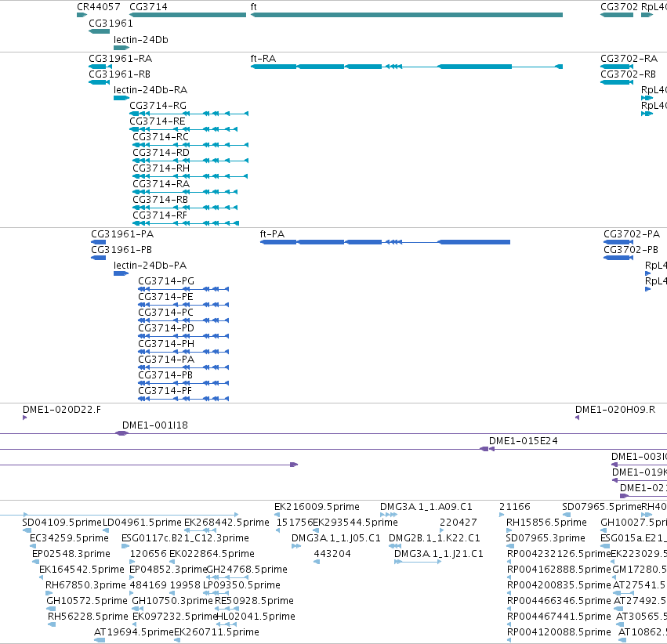Click the CG3714-RA transcript label
Image resolution: width=667 pixels, height=644 pixels.
[x=161, y=184]
